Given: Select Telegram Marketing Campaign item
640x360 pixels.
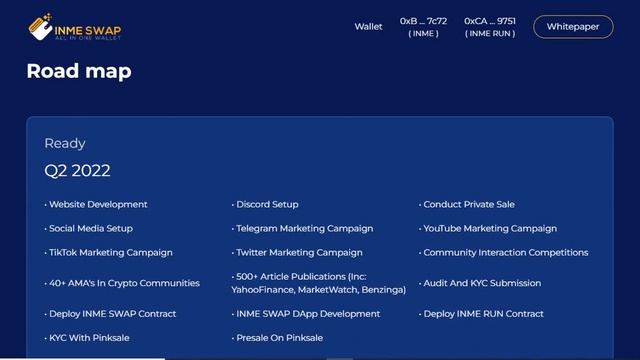Looking at the screenshot, I should coord(302,229).
